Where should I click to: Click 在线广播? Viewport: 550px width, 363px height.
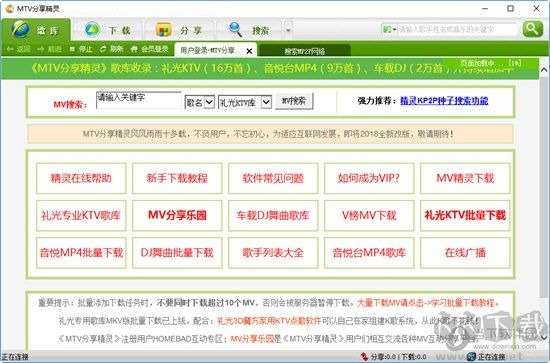(465, 253)
